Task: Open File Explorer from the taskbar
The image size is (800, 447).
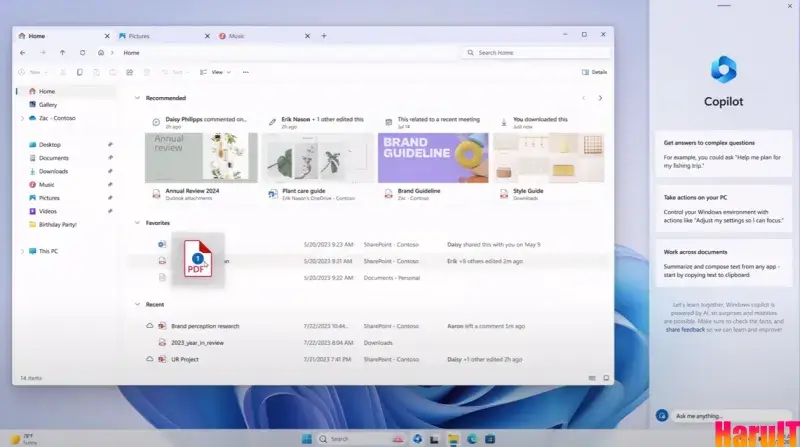Action: (453, 439)
